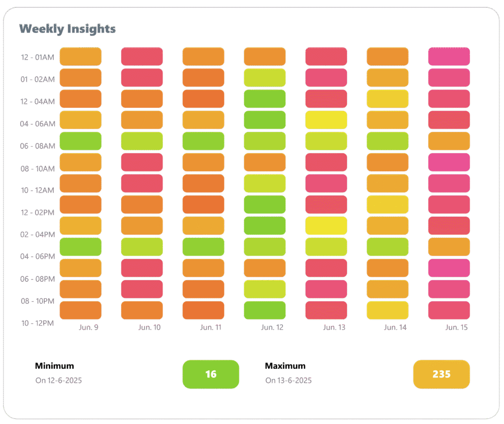Select the bottom cell in Jun. 11 column
504x424 pixels.
pyautogui.click(x=203, y=310)
